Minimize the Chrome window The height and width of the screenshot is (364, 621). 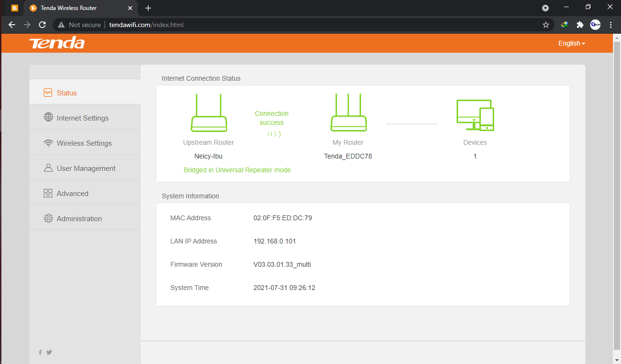click(566, 7)
